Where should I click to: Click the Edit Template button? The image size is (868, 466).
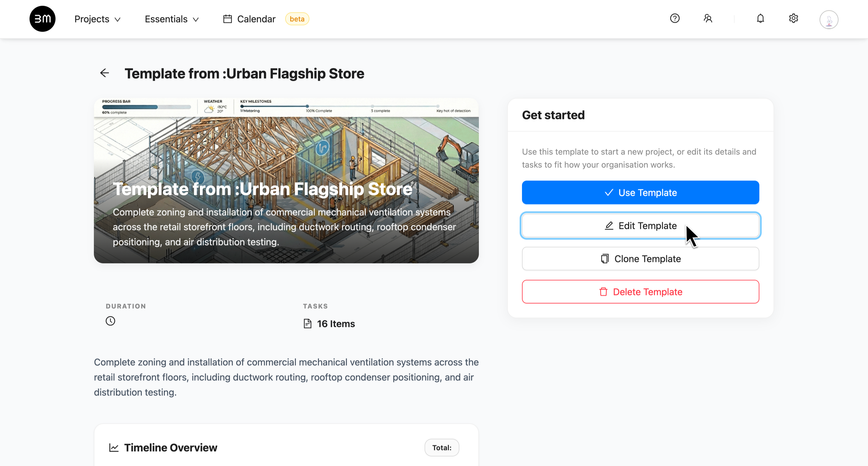tap(640, 225)
